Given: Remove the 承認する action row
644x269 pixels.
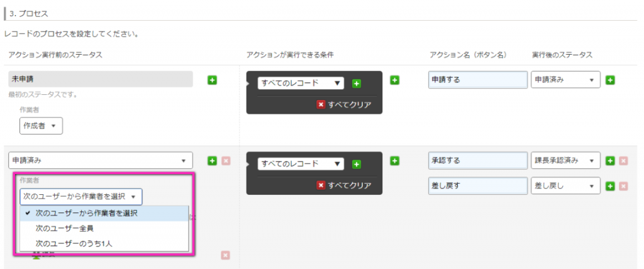Looking at the screenshot, I should tap(623, 160).
